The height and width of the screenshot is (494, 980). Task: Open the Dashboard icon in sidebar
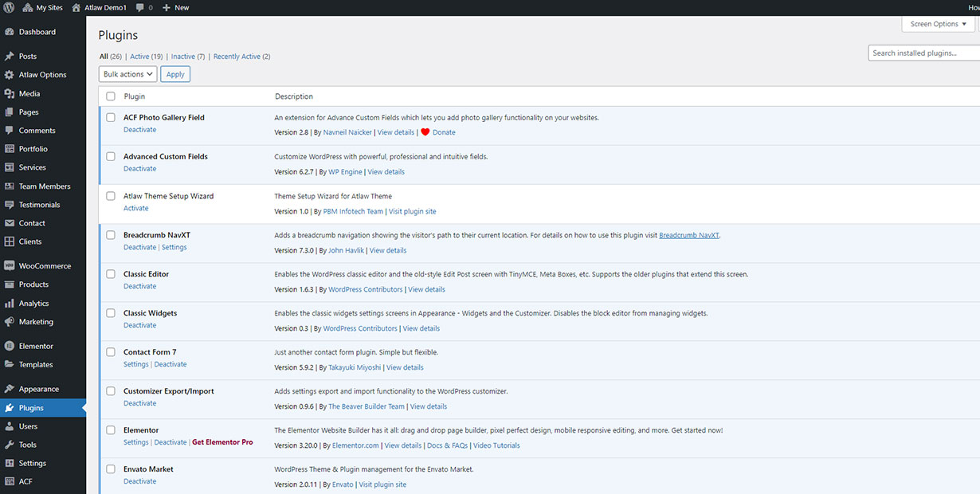[x=10, y=32]
